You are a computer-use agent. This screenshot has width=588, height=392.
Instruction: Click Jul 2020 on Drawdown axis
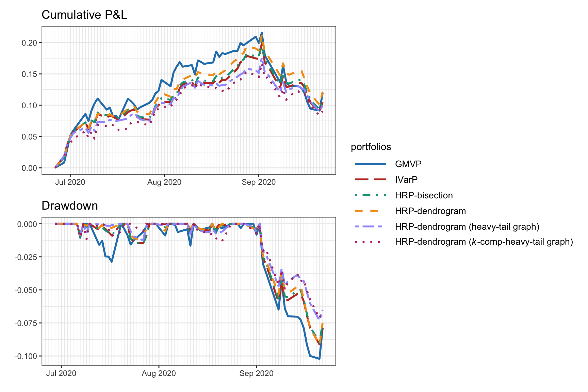click(61, 373)
